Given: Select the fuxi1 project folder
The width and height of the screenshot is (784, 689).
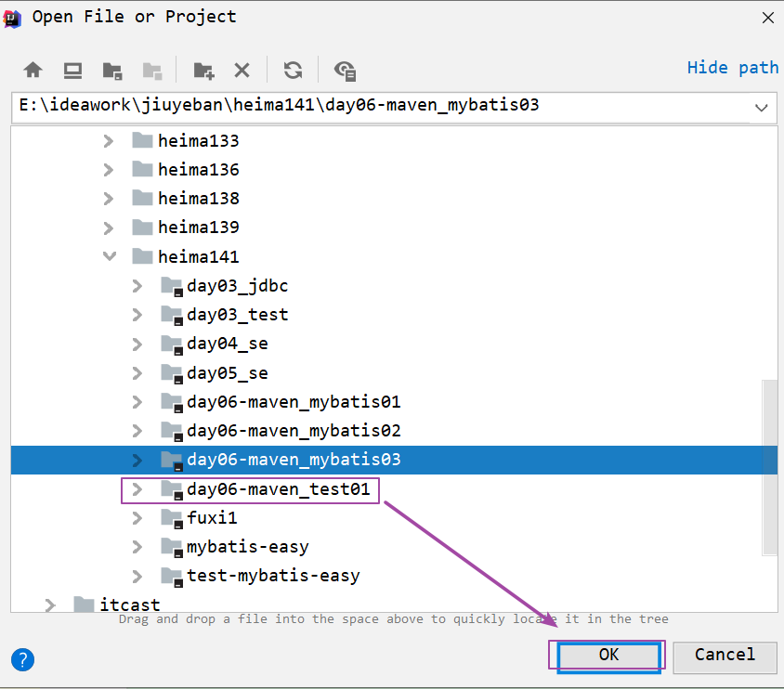Looking at the screenshot, I should (x=212, y=517).
